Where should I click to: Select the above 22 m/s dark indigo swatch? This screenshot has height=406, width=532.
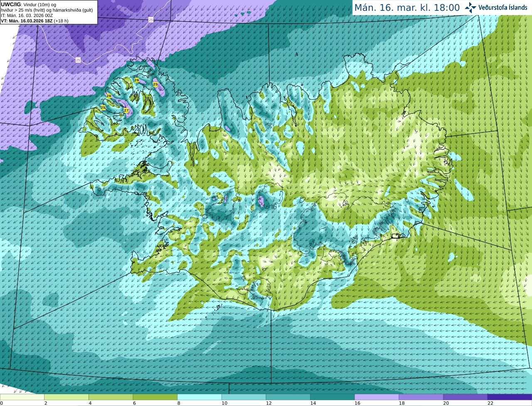click(x=510, y=397)
